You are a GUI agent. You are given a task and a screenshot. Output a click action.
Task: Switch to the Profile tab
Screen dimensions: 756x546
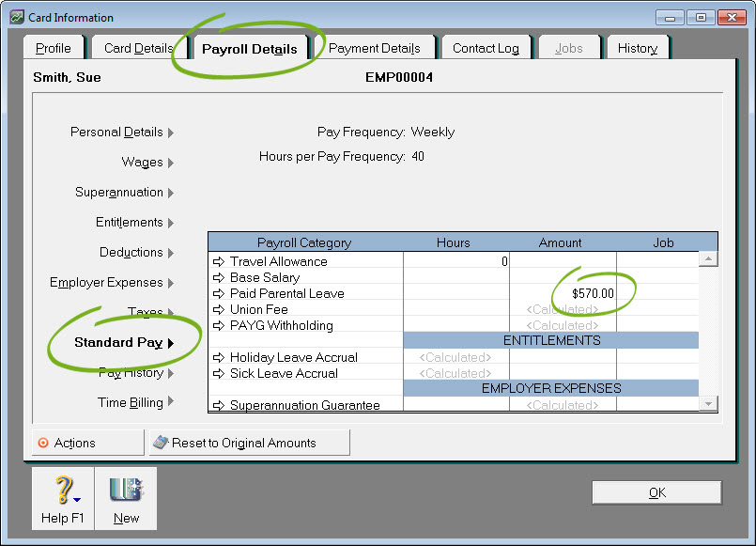click(53, 49)
